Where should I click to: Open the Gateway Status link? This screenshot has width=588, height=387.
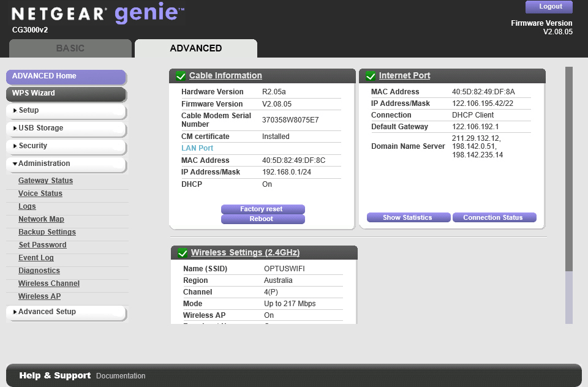(45, 181)
